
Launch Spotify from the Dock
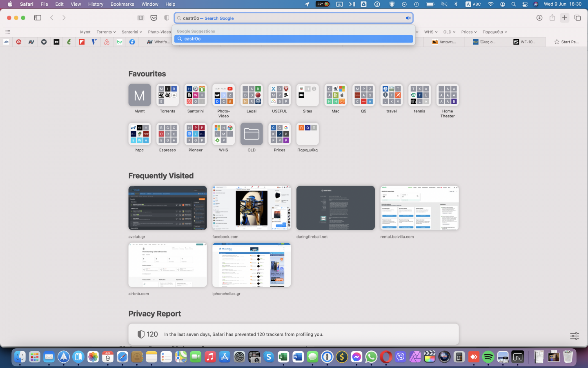point(488,357)
